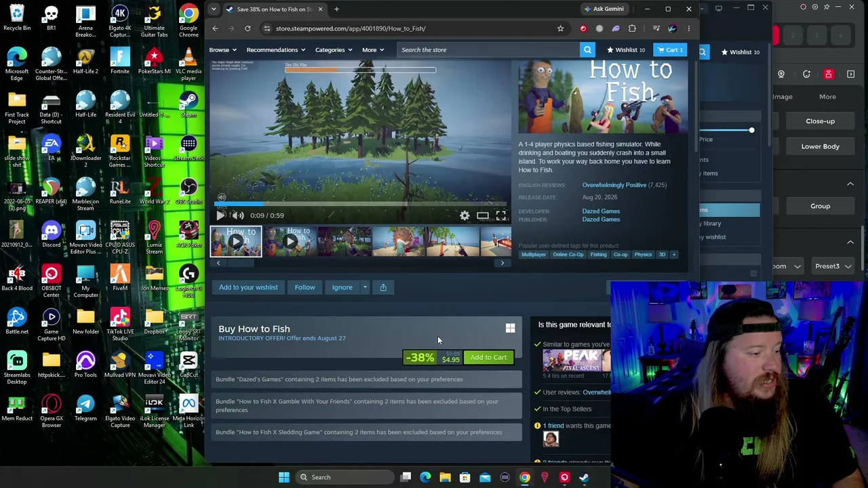The image size is (868, 488).
Task: Reload the Steam store page
Action: click(248, 28)
